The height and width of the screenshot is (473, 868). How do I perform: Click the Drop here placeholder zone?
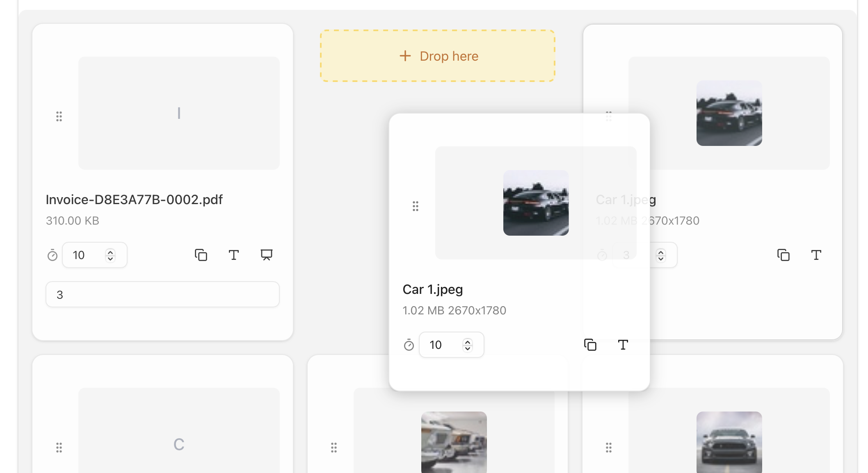tap(437, 56)
